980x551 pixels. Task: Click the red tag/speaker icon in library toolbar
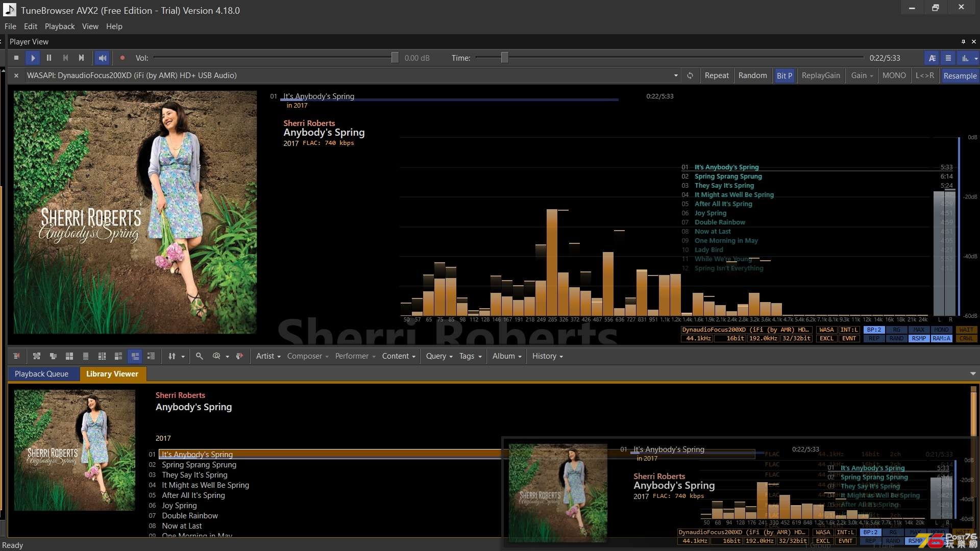click(240, 356)
